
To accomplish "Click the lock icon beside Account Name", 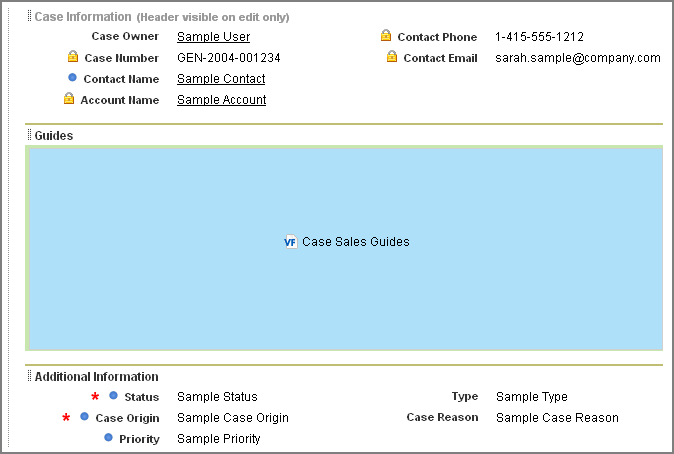I will 69,98.
